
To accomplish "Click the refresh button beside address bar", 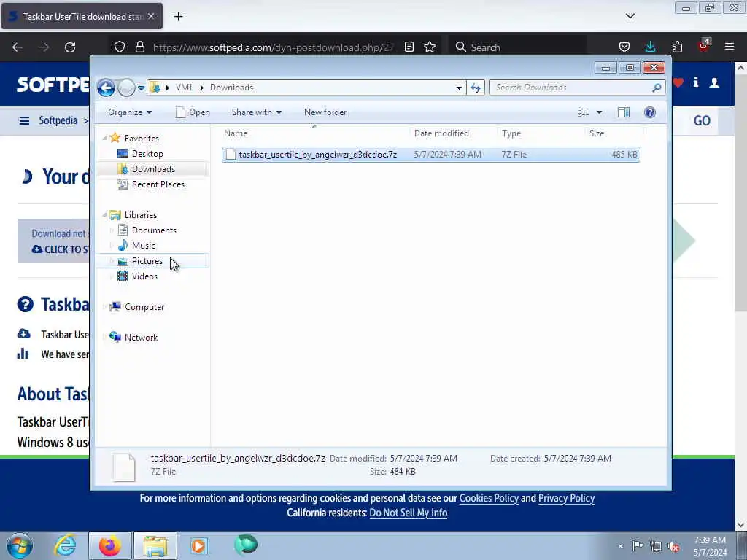I will [476, 87].
